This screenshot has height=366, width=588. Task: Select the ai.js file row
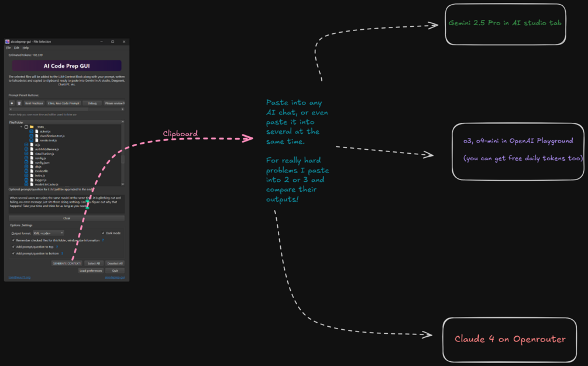tap(37, 145)
